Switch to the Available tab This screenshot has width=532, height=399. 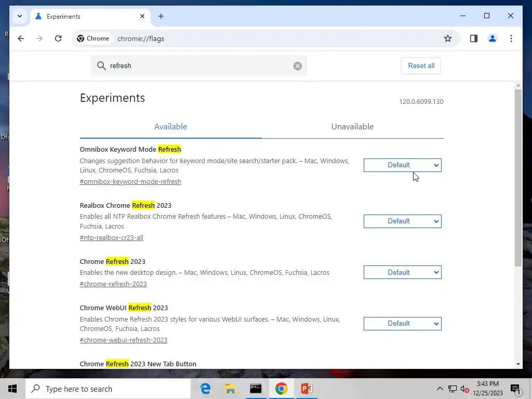pos(170,127)
